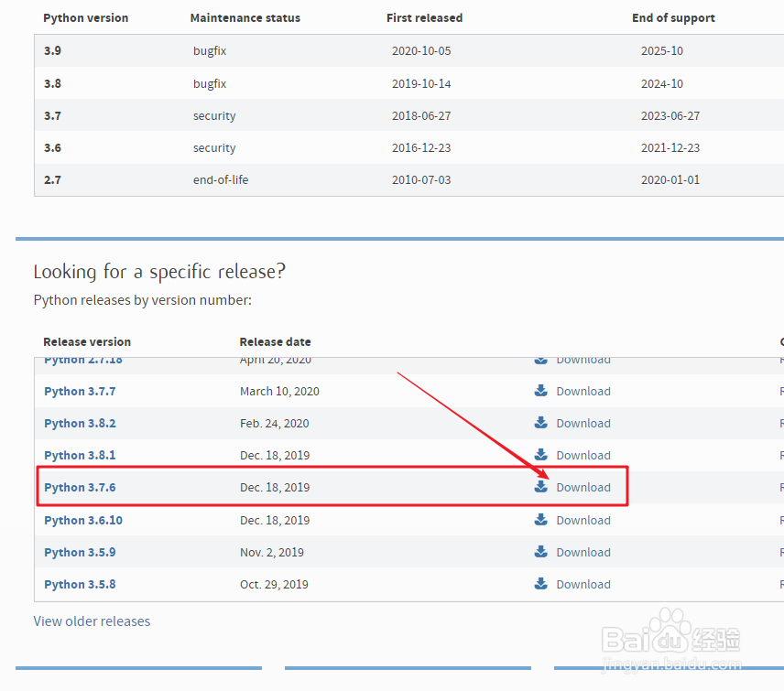Click the 'Looking for a specific release?' heading
This screenshot has width=784, height=691.
[x=159, y=272]
